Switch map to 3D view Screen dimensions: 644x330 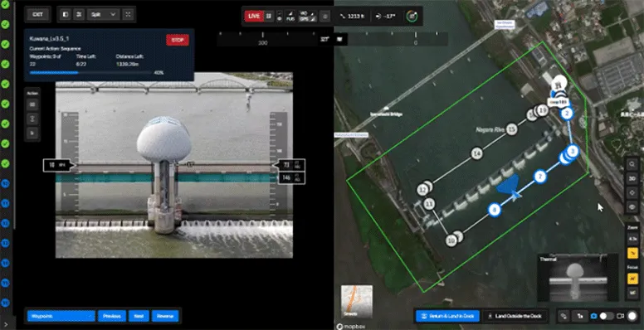(x=632, y=178)
